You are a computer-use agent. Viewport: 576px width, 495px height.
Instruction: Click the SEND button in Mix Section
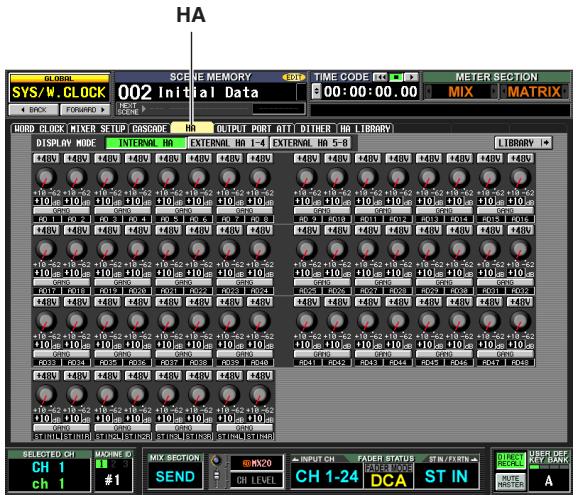pyautogui.click(x=175, y=476)
